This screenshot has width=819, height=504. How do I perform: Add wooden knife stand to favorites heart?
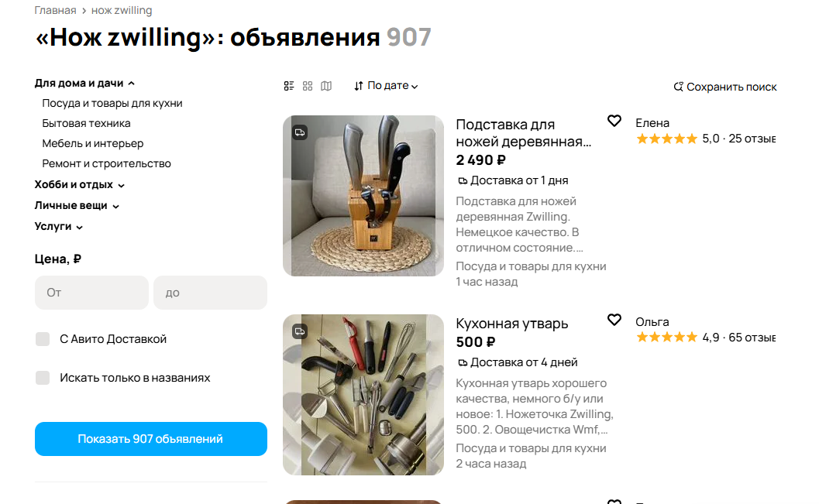coord(614,121)
